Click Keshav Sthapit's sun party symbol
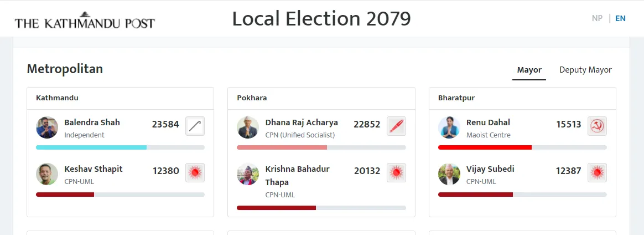Image resolution: width=644 pixels, height=235 pixels. pos(195,172)
